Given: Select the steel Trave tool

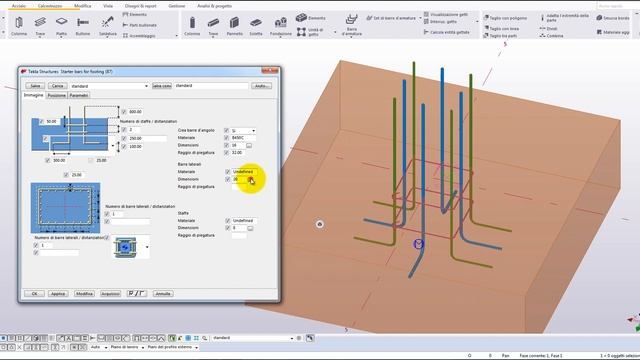Looking at the screenshot, I should [x=40, y=26].
